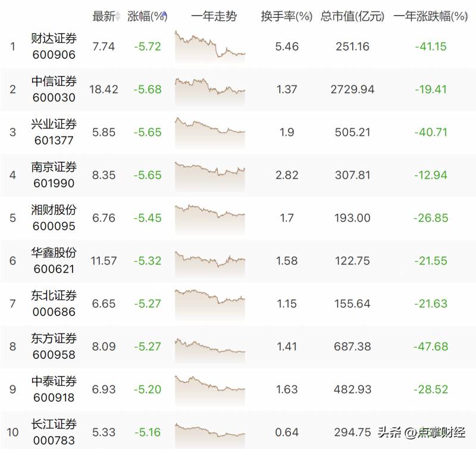The image size is (476, 449).
Task: Select market cap 482.93
Action: click(x=352, y=389)
